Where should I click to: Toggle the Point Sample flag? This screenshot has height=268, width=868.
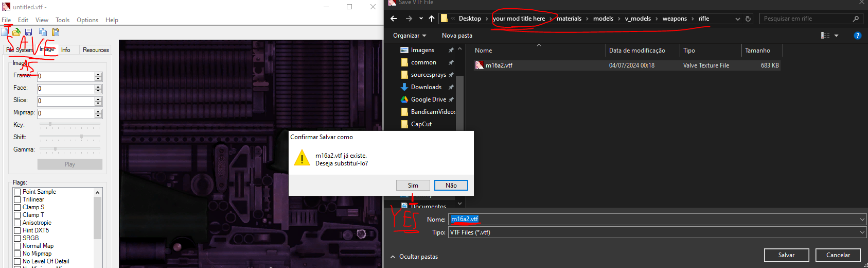(17, 192)
